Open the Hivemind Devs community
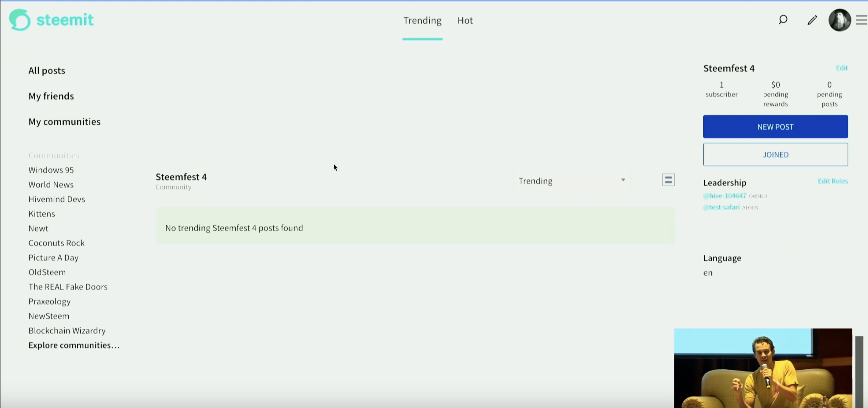This screenshot has width=868, height=408. pos(57,199)
